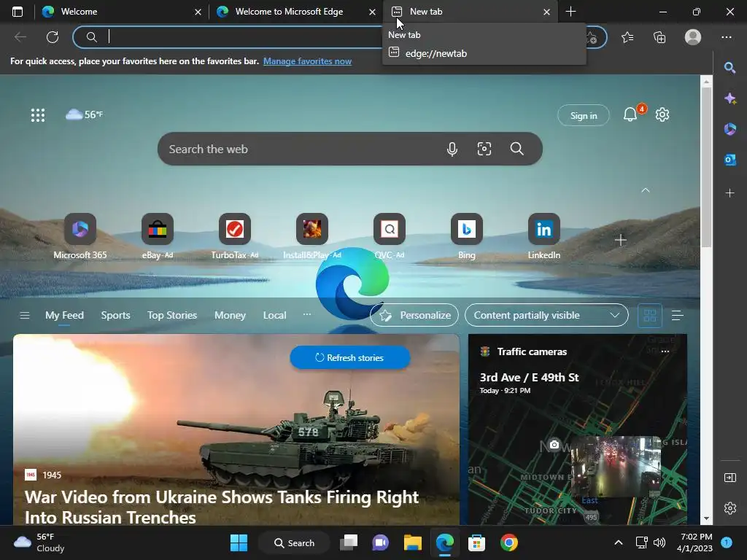This screenshot has width=747, height=560.
Task: Select the Sports feed category
Action: tap(115, 315)
